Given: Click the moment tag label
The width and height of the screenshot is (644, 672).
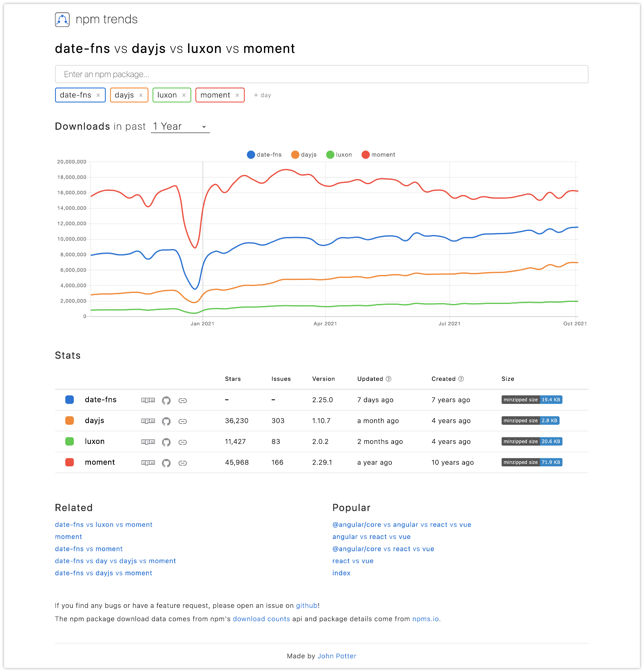Looking at the screenshot, I should [x=215, y=95].
